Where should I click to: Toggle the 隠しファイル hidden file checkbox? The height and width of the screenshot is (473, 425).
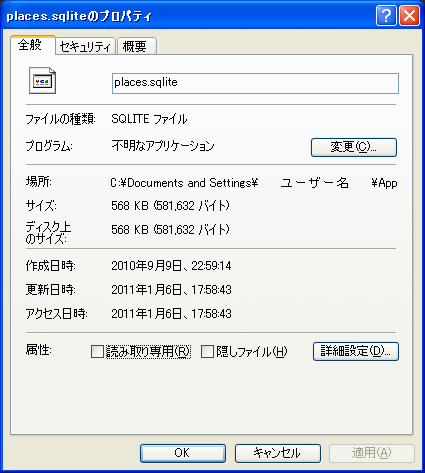point(207,351)
